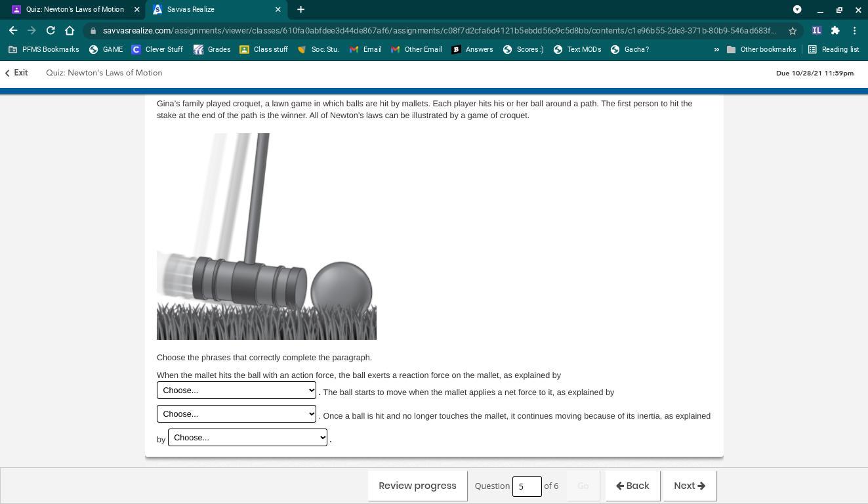Show hidden bookmarks overflow chevron
868x504 pixels.
pos(716,49)
